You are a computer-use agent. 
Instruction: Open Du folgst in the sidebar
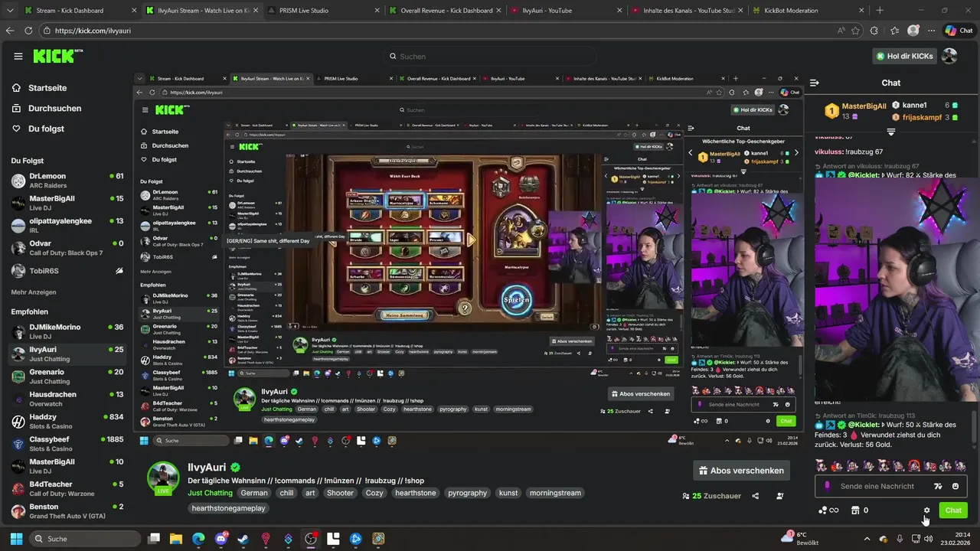(x=46, y=129)
